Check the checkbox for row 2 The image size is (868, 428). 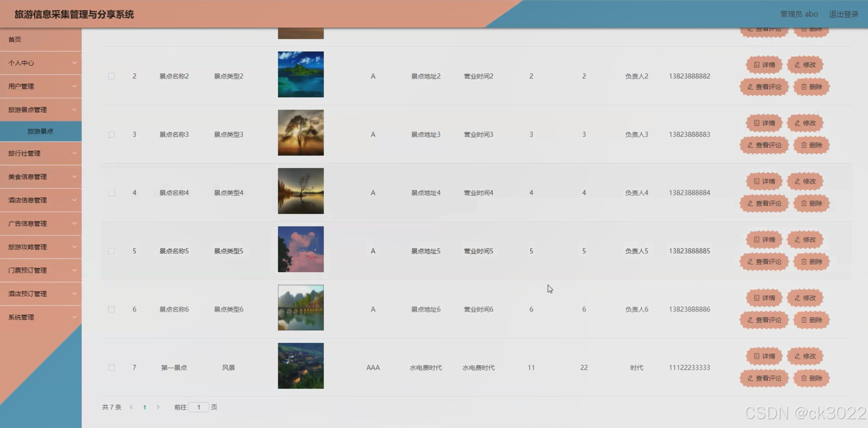[x=111, y=76]
